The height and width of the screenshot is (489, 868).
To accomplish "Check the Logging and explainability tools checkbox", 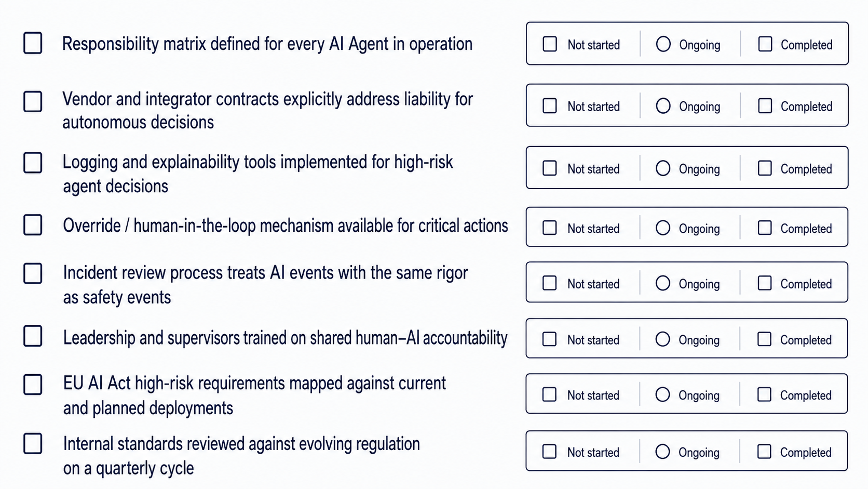I will (33, 163).
